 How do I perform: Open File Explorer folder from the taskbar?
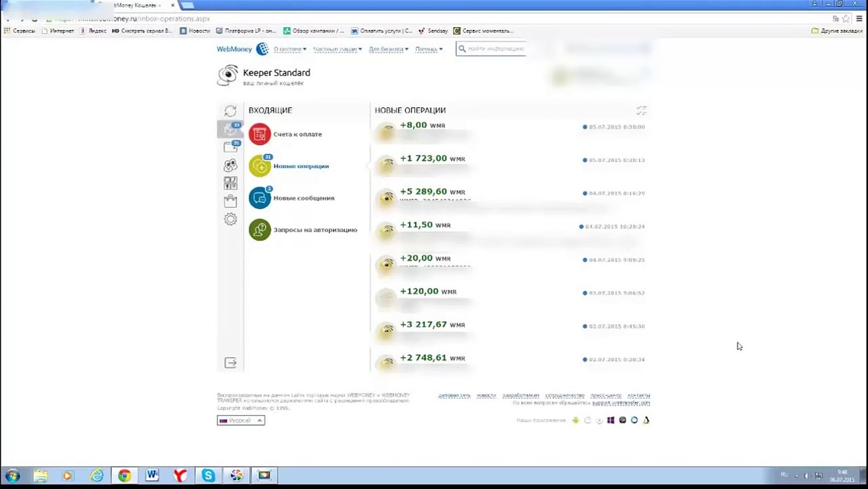41,475
